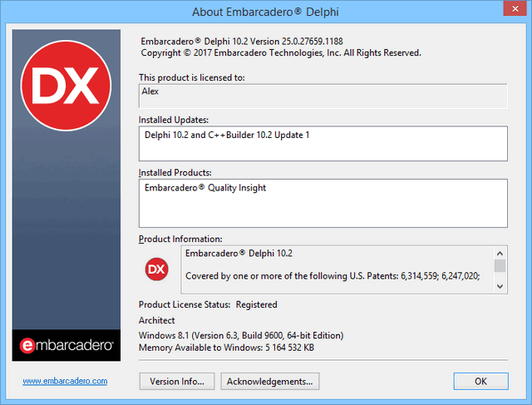The image size is (532, 405).
Task: Click the Installed Updates label
Action: (174, 120)
